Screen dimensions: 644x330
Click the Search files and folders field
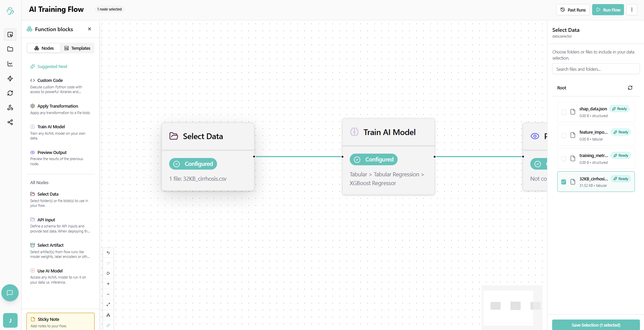(596, 69)
